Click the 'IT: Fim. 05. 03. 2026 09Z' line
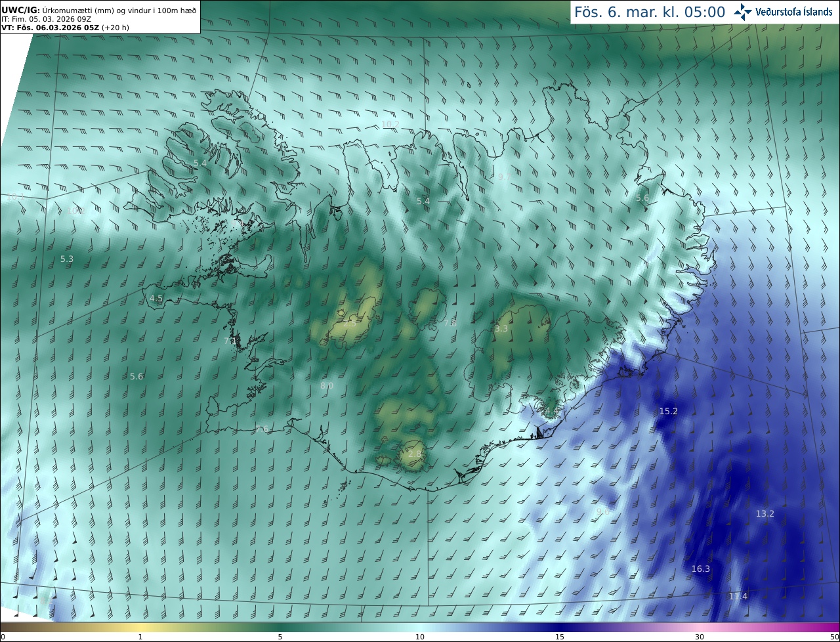The height and width of the screenshot is (642, 840). tap(46, 19)
